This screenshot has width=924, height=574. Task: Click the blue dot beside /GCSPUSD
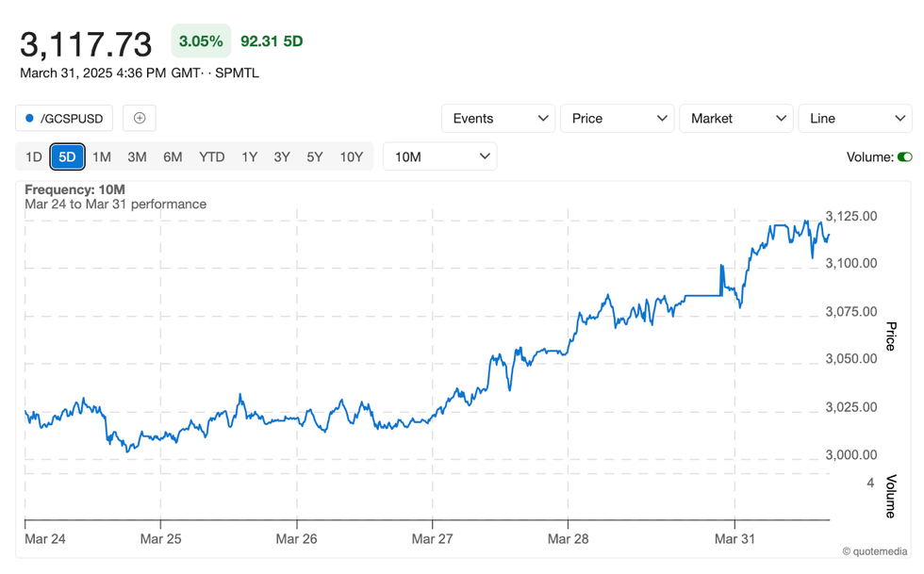point(29,119)
